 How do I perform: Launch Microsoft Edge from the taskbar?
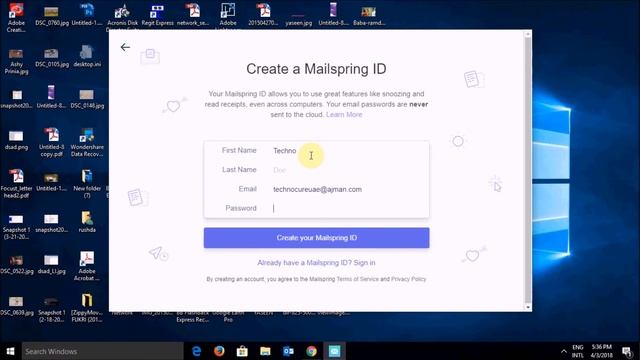click(196, 351)
